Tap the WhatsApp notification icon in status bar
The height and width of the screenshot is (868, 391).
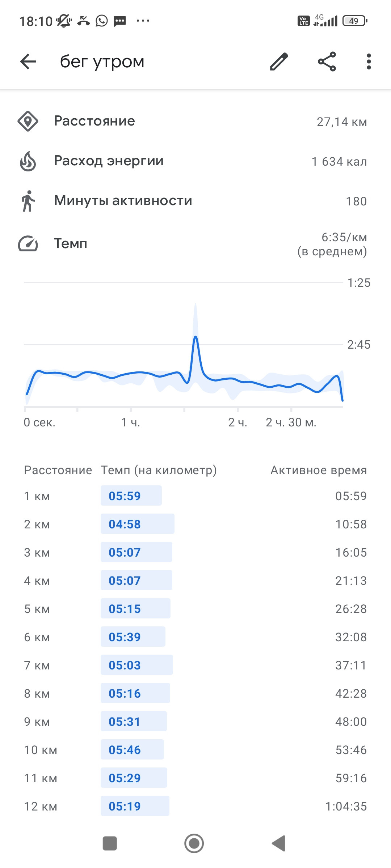[102, 21]
